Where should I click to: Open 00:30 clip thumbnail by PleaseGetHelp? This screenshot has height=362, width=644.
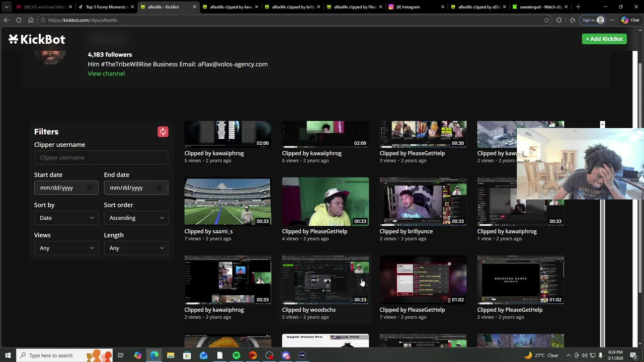[423, 134]
